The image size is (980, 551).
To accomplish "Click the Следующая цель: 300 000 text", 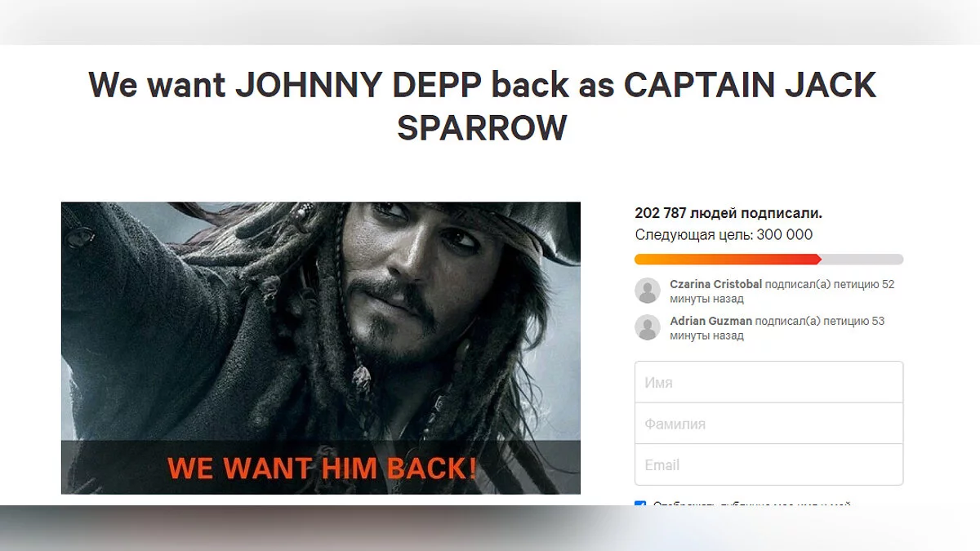I will click(x=724, y=235).
